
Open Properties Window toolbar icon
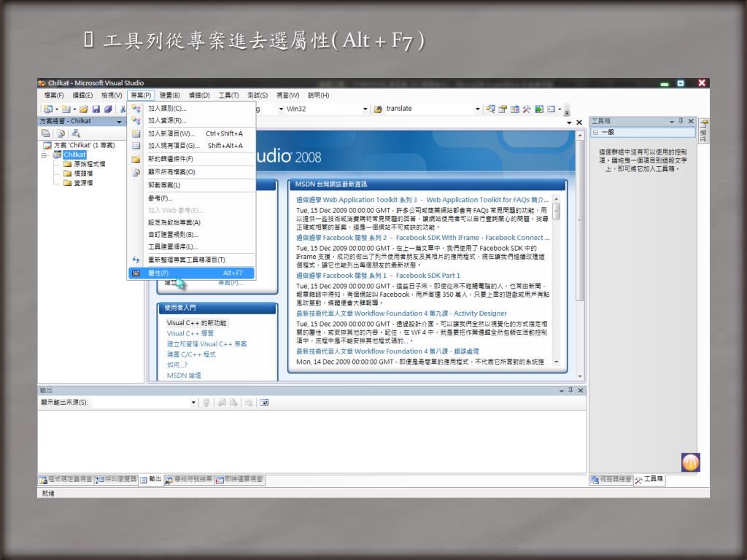[x=503, y=109]
